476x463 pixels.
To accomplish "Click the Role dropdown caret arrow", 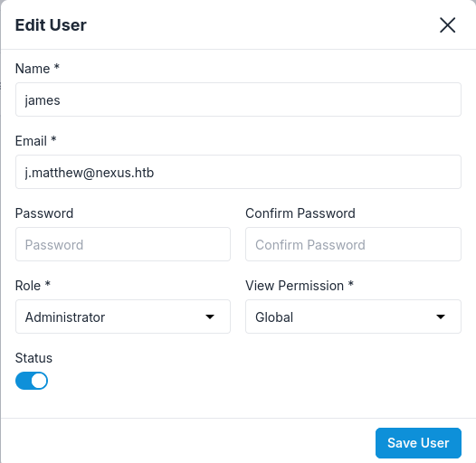I will coord(210,317).
